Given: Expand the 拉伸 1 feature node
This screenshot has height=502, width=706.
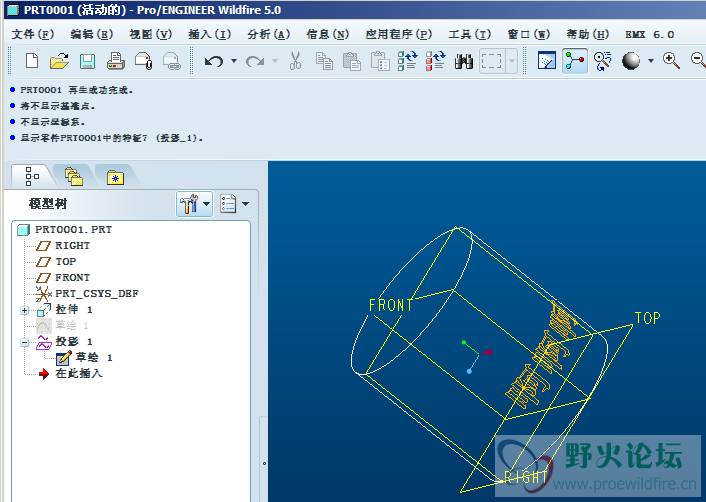Looking at the screenshot, I should 24,310.
